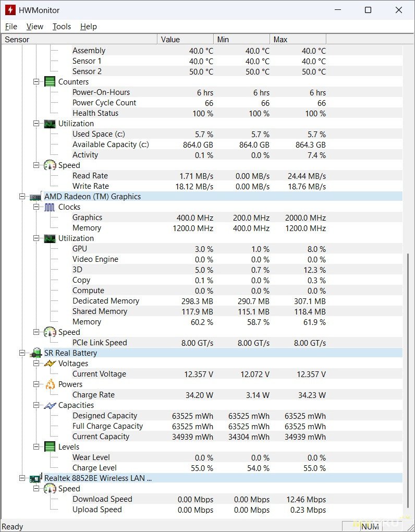
Task: Click the Value column header
Action: pyautogui.click(x=185, y=40)
